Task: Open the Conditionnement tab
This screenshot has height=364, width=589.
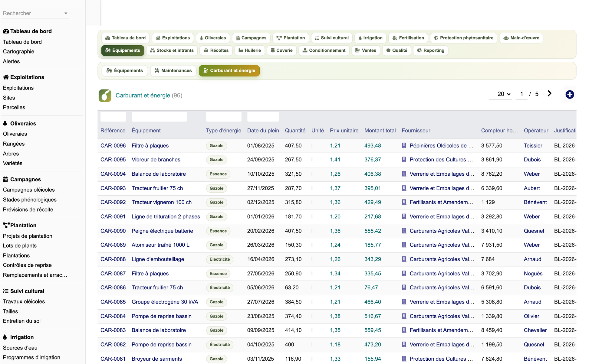Action: click(324, 50)
